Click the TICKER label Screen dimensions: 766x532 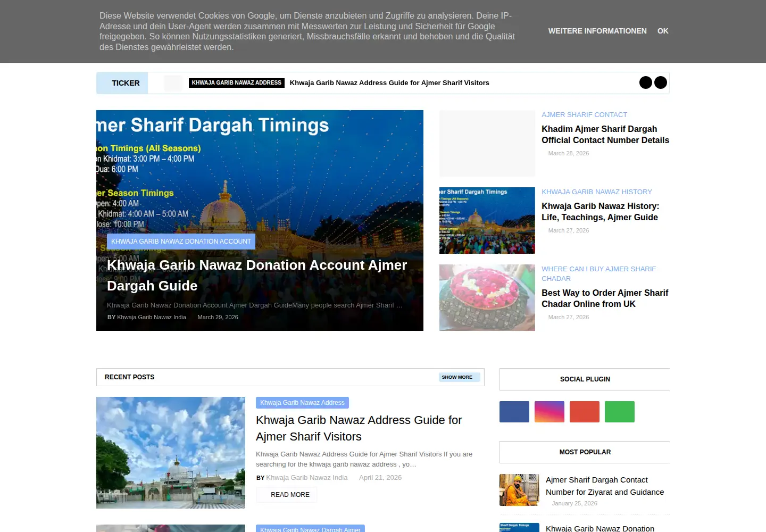click(126, 83)
